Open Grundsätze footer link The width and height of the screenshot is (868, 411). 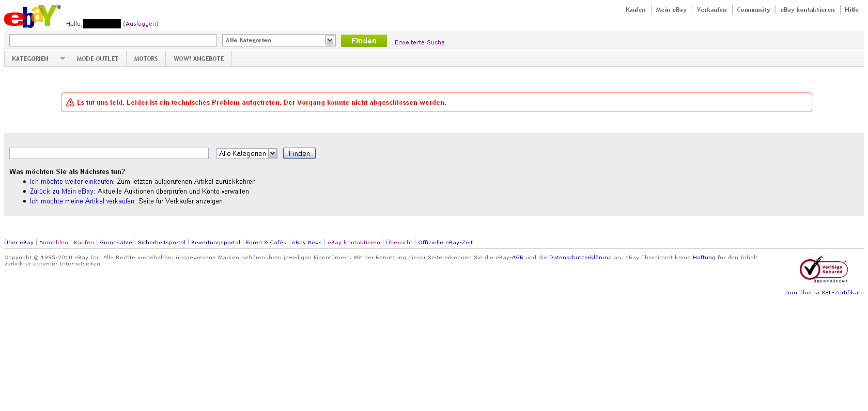116,242
